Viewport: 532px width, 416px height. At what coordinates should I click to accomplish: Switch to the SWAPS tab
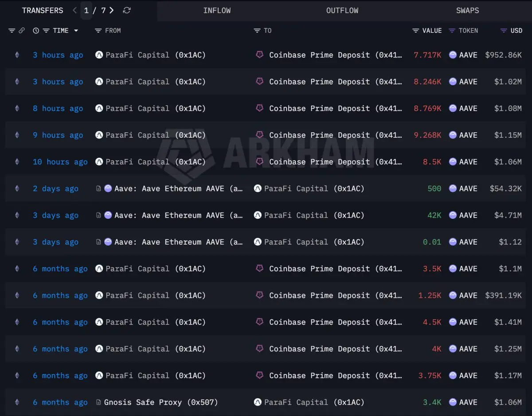pos(467,11)
